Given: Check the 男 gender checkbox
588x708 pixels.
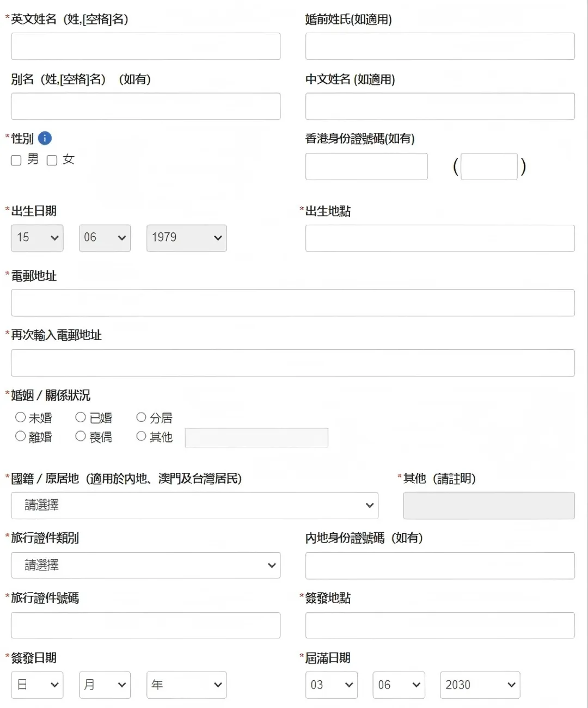Looking at the screenshot, I should tap(16, 160).
